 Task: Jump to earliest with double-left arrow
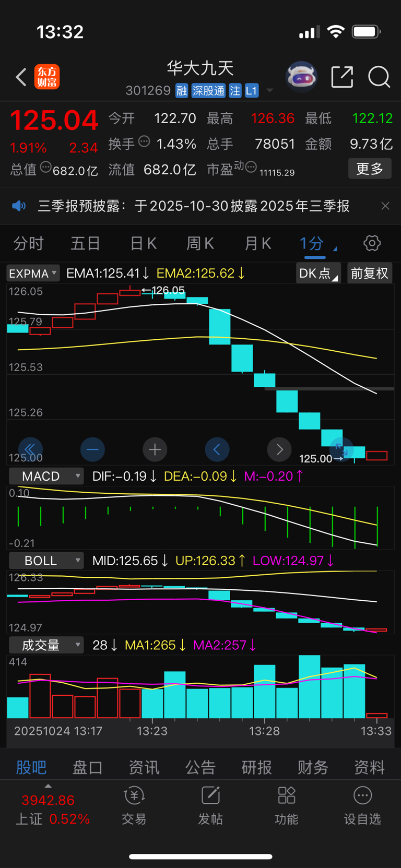pos(30,449)
